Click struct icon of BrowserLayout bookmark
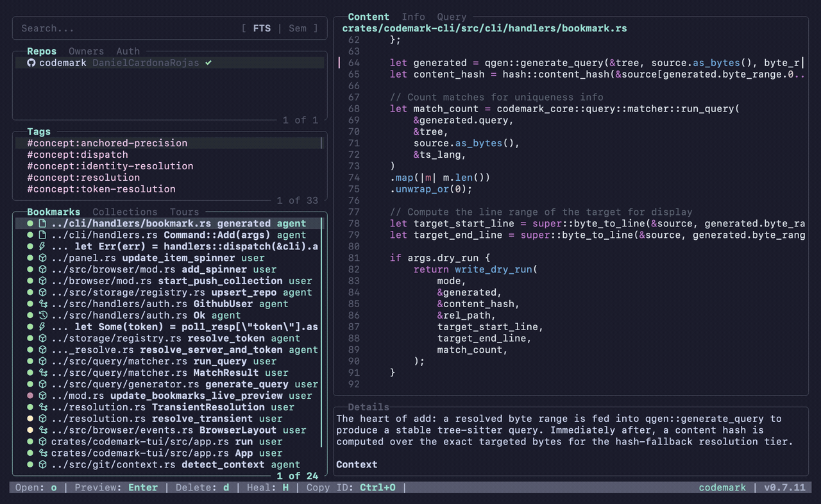 click(42, 430)
